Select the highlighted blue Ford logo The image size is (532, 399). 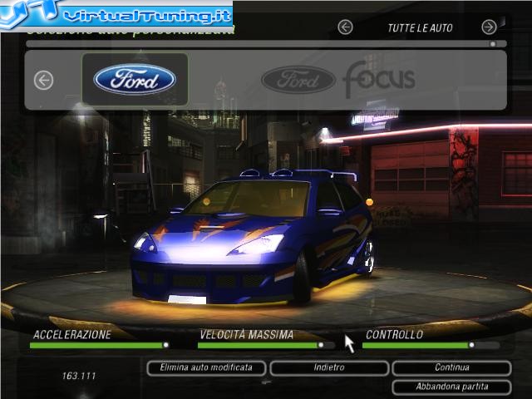[x=135, y=79]
